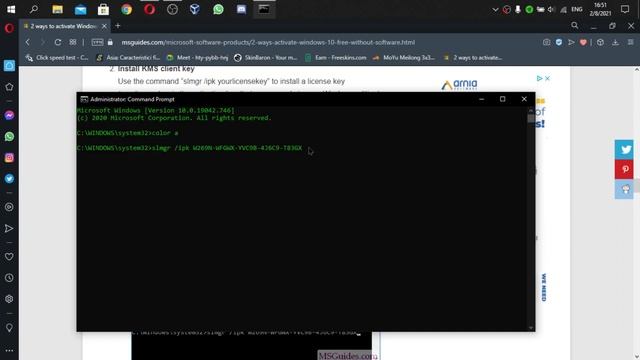Open Opera sidebar home icon

pyautogui.click(x=9, y=66)
